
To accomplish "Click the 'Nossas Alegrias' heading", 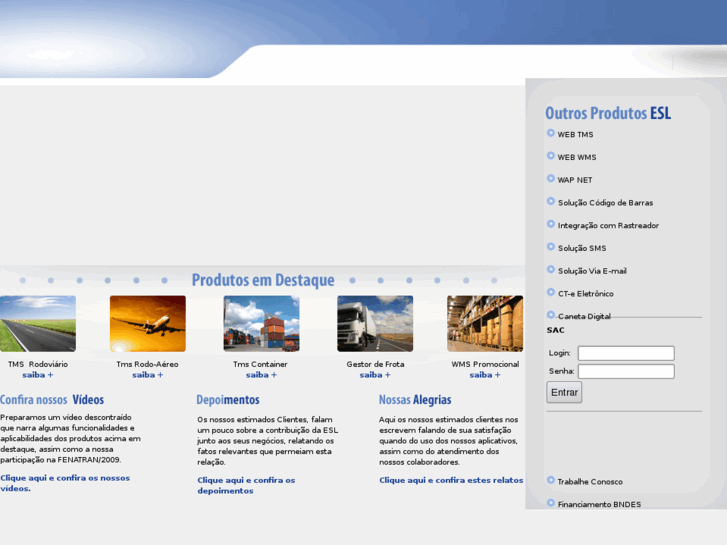I will (x=415, y=400).
